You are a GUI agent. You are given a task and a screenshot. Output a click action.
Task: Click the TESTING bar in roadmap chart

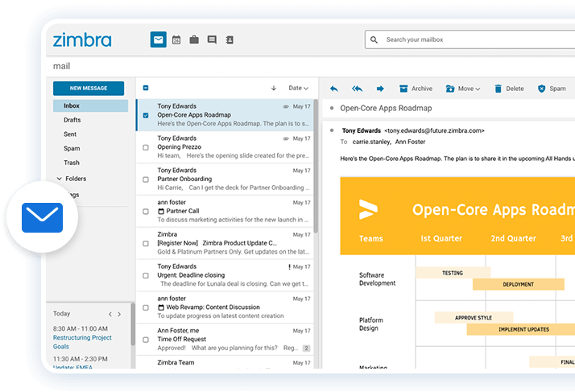[x=453, y=273]
